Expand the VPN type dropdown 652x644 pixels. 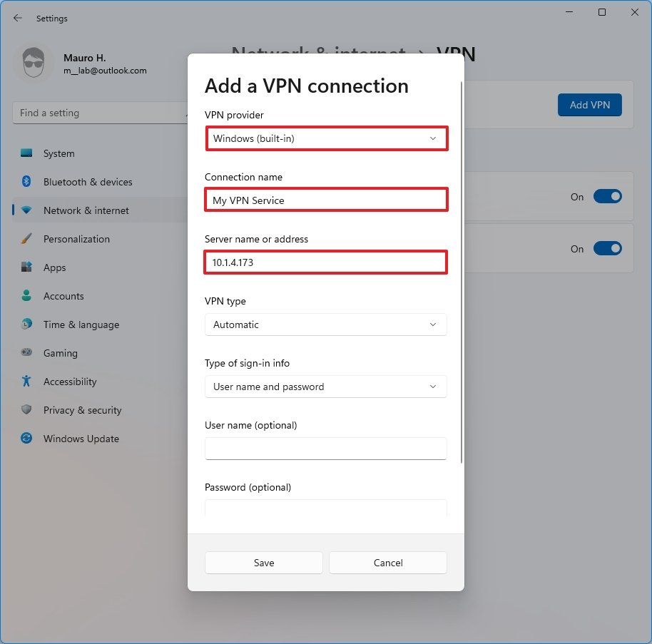click(325, 324)
